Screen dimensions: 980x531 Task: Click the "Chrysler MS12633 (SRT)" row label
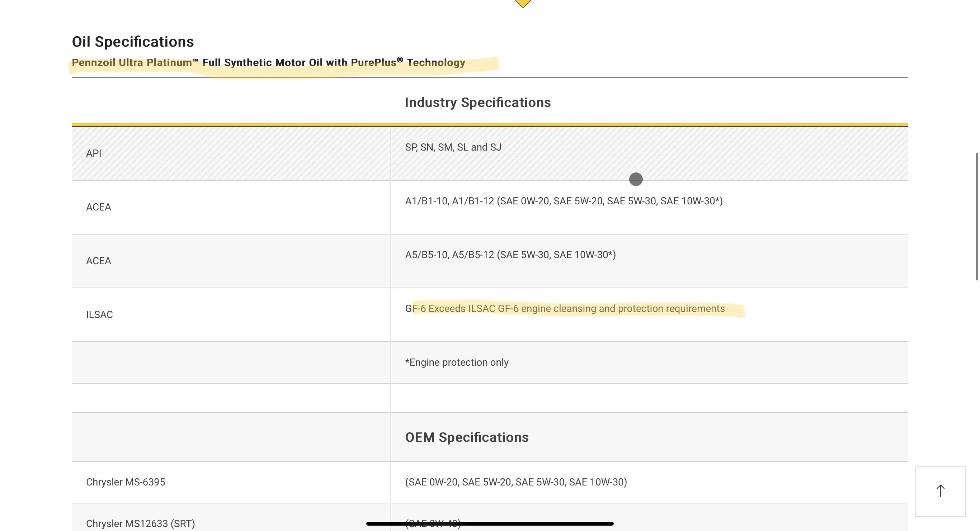click(x=140, y=524)
